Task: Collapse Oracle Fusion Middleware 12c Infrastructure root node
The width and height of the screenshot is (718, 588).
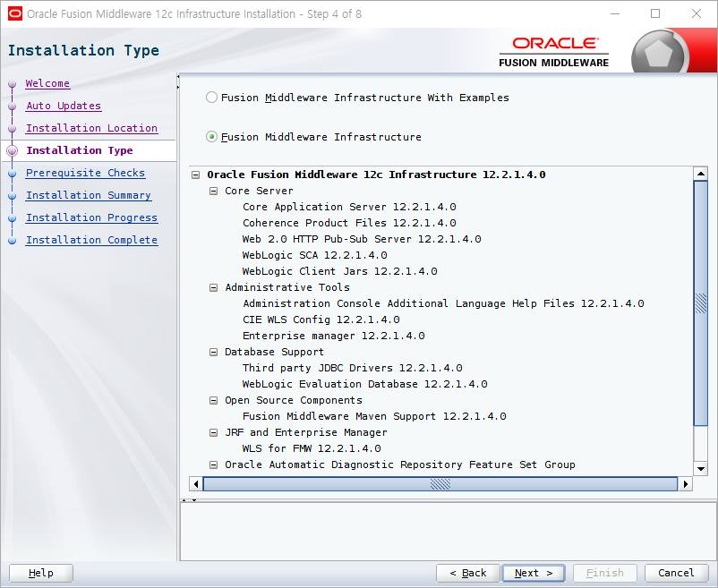Action: (x=196, y=175)
